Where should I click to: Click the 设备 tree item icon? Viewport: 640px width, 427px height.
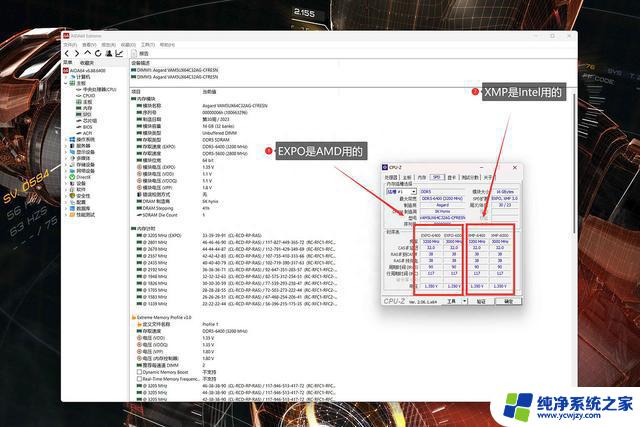[72, 183]
